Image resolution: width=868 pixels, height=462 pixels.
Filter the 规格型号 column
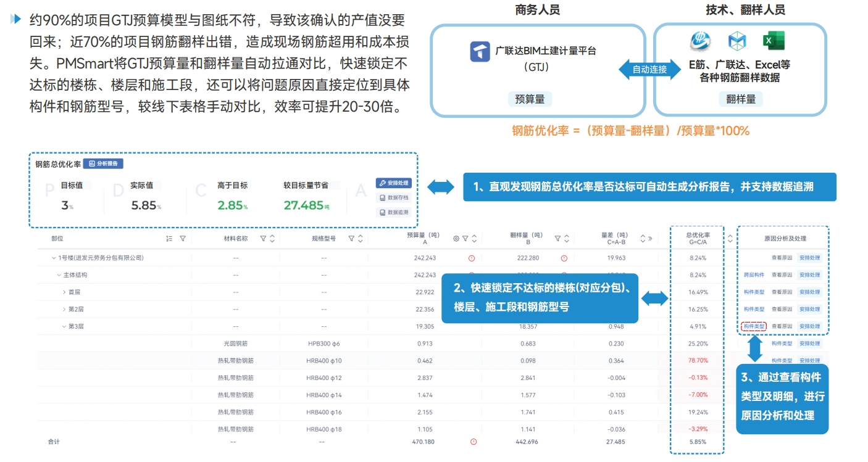tap(351, 239)
